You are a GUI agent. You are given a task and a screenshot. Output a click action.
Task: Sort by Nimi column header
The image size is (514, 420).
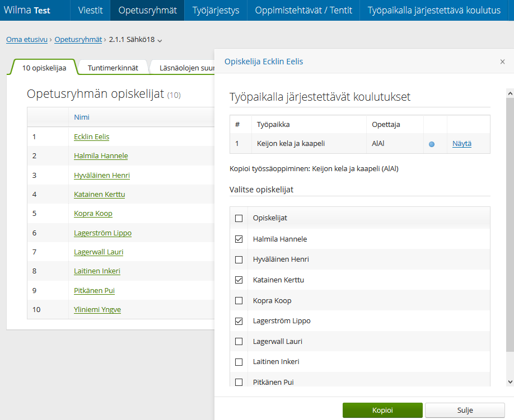pos(82,117)
